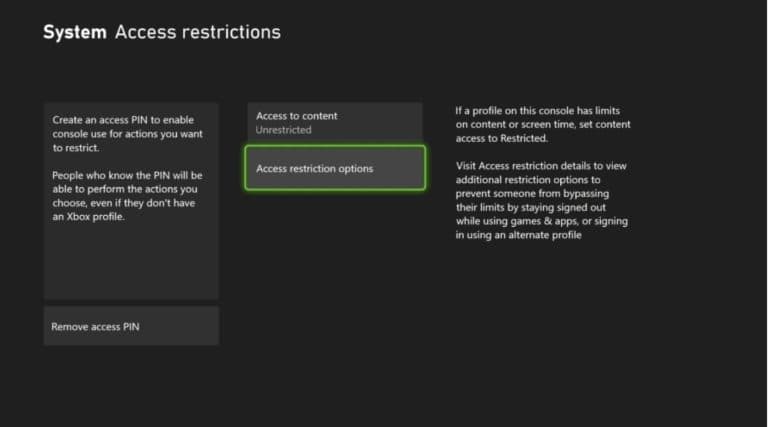Select the Access to content setting
Viewport: 768px width, 427px height.
[334, 122]
